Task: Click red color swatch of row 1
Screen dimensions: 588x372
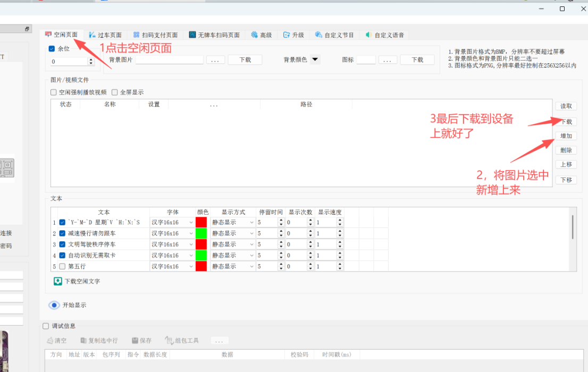Action: pyautogui.click(x=201, y=222)
